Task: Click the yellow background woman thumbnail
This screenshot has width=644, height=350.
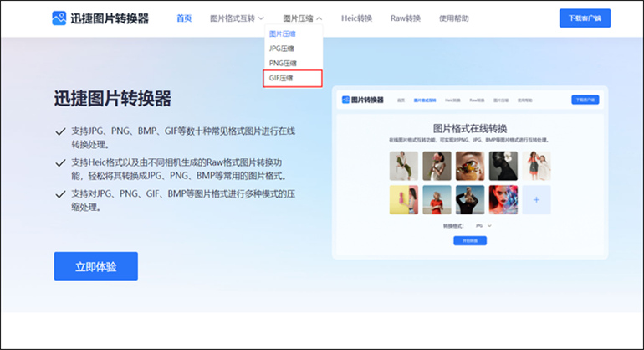Action: click(x=404, y=200)
